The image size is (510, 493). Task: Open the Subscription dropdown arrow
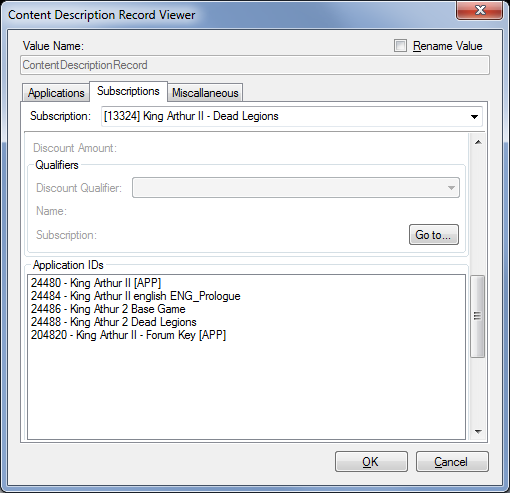[474, 117]
